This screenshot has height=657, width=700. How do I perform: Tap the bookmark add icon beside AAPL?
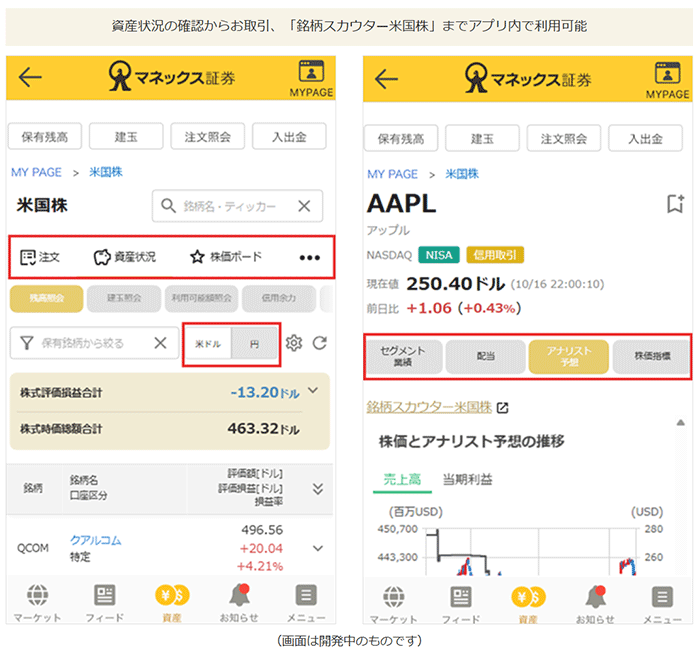pyautogui.click(x=675, y=204)
